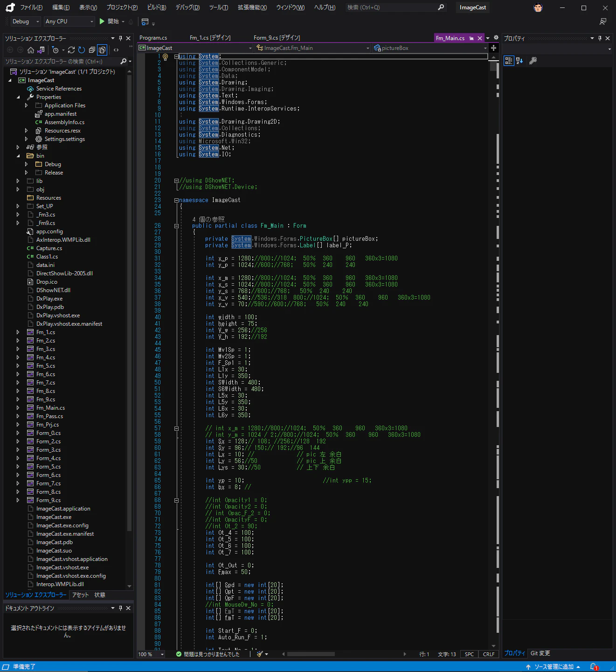Switch to the Git 変更 tab

click(x=540, y=653)
